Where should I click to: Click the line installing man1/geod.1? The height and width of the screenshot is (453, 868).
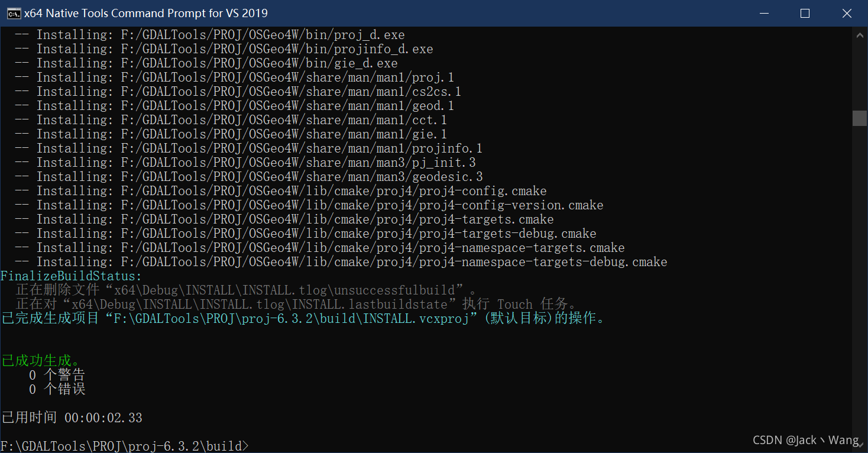[x=235, y=106]
